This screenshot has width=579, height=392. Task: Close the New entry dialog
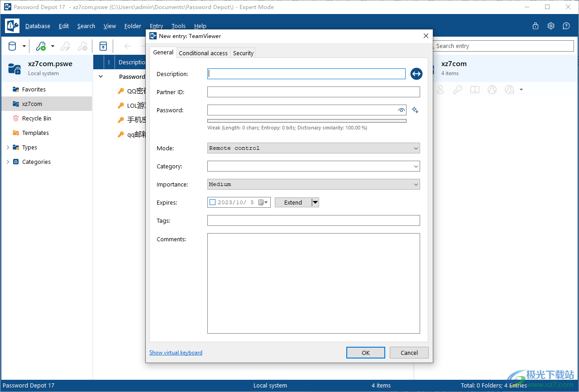[426, 36]
